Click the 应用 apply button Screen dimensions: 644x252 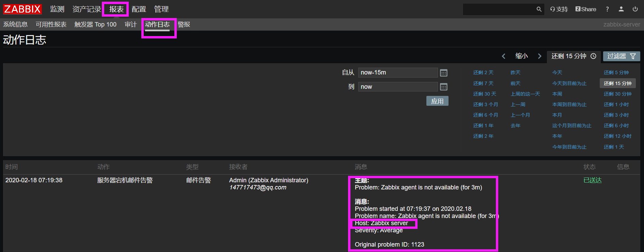[437, 101]
